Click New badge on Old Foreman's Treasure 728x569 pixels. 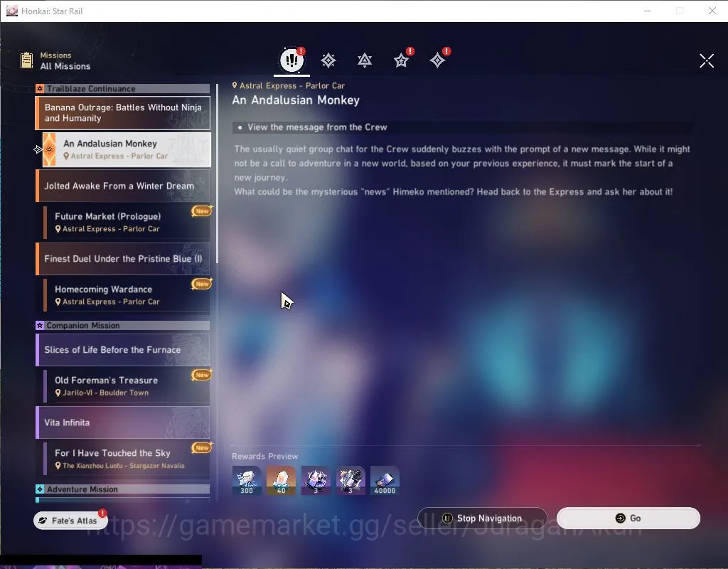point(202,375)
